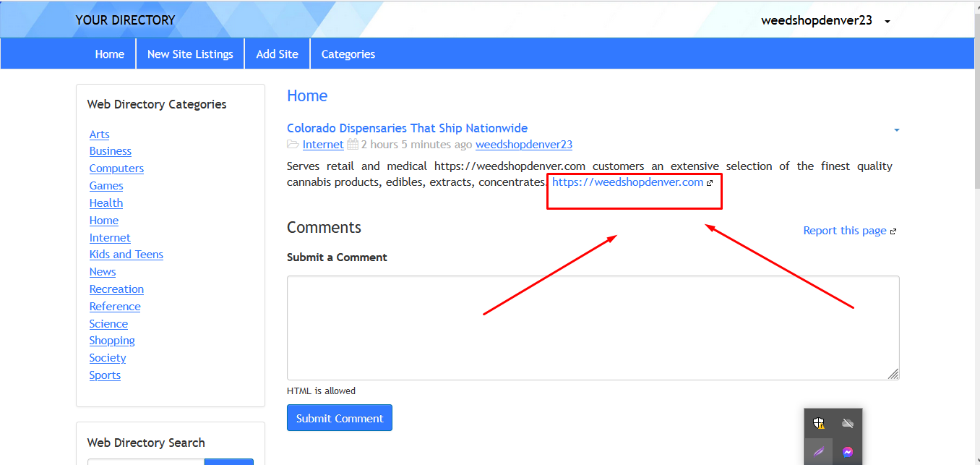Click inside the comment text area

(x=593, y=328)
